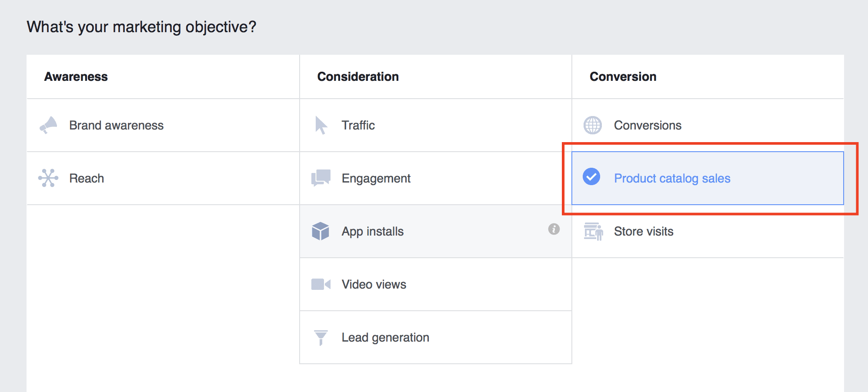The width and height of the screenshot is (868, 392).
Task: Pick the Engagement objective
Action: (x=376, y=178)
